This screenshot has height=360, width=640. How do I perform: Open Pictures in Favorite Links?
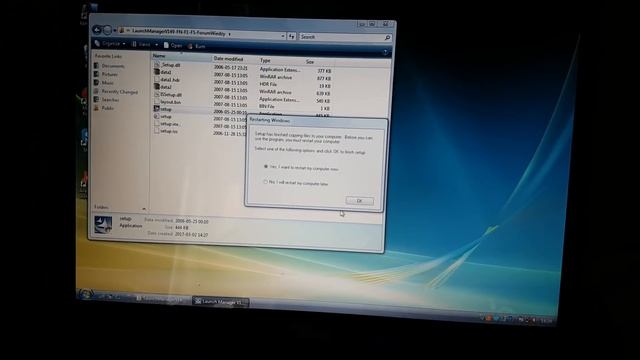pos(106,74)
